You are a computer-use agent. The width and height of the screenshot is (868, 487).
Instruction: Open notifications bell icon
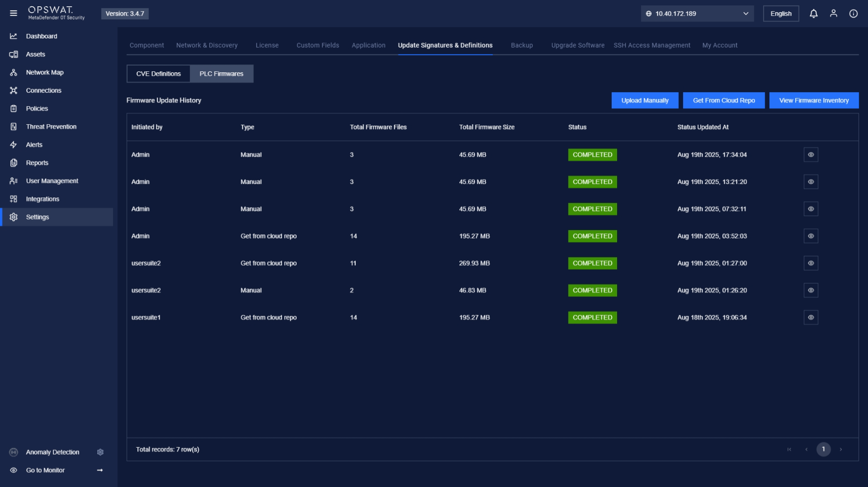pos(814,14)
